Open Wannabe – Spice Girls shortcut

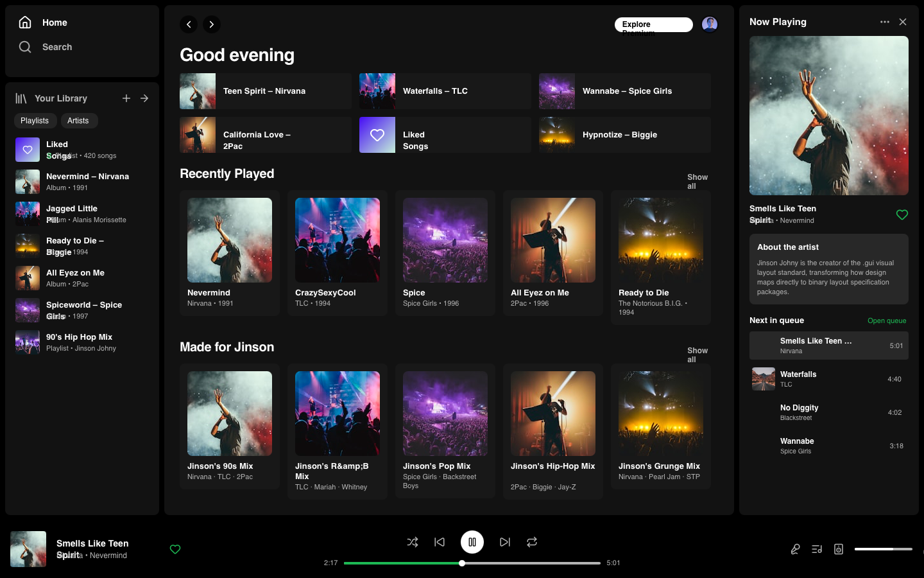pos(625,91)
